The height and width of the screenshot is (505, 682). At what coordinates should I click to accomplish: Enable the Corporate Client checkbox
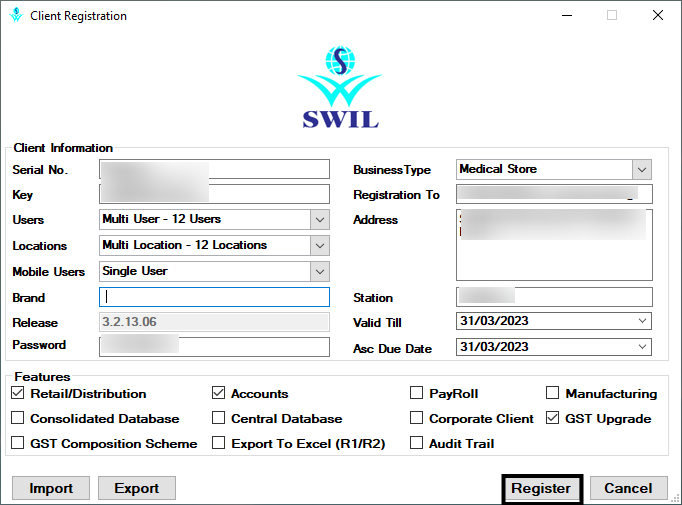click(x=416, y=418)
